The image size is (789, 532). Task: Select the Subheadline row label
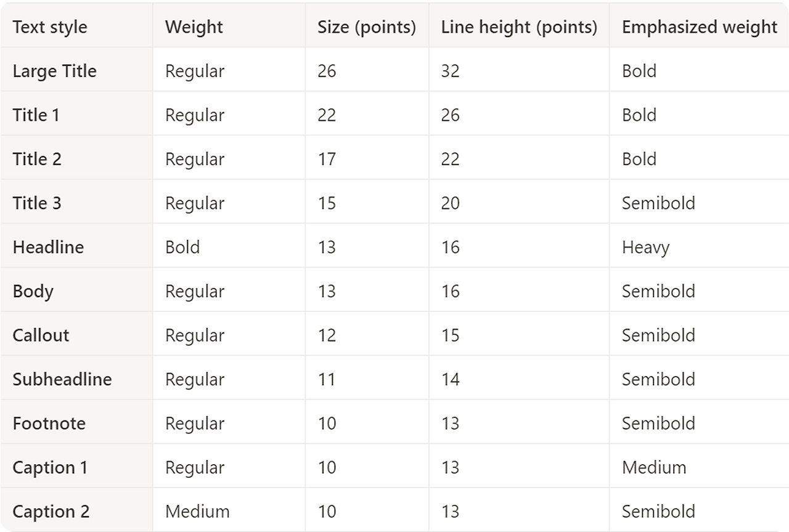(x=62, y=379)
